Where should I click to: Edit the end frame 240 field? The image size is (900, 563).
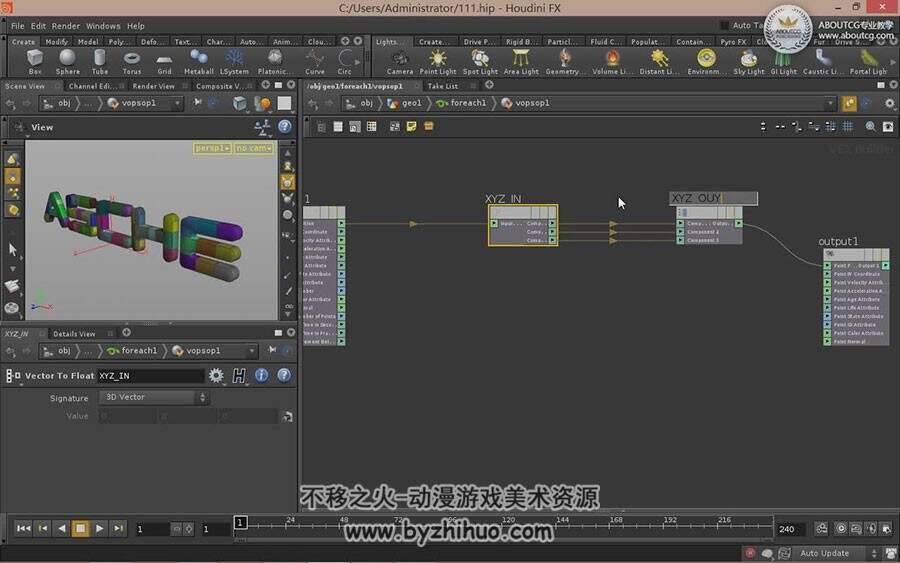790,529
